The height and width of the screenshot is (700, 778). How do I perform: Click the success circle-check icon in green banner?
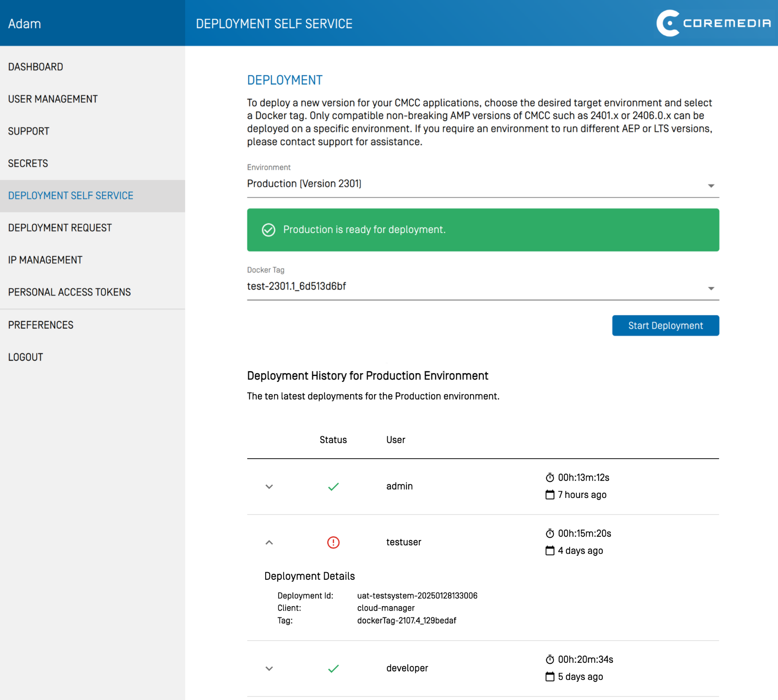coord(268,230)
